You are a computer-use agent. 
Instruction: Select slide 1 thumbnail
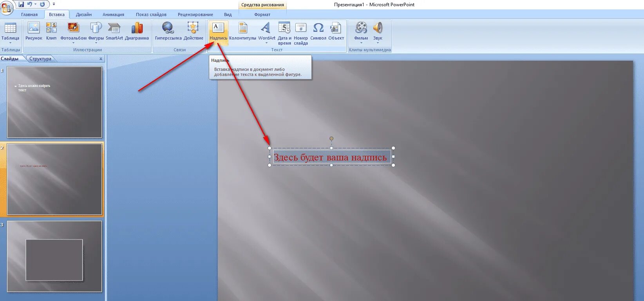(54, 102)
